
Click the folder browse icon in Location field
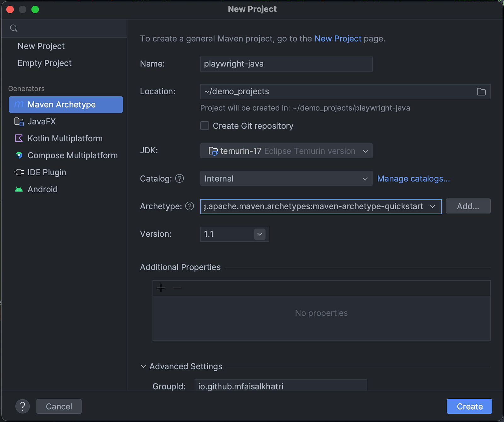click(481, 92)
